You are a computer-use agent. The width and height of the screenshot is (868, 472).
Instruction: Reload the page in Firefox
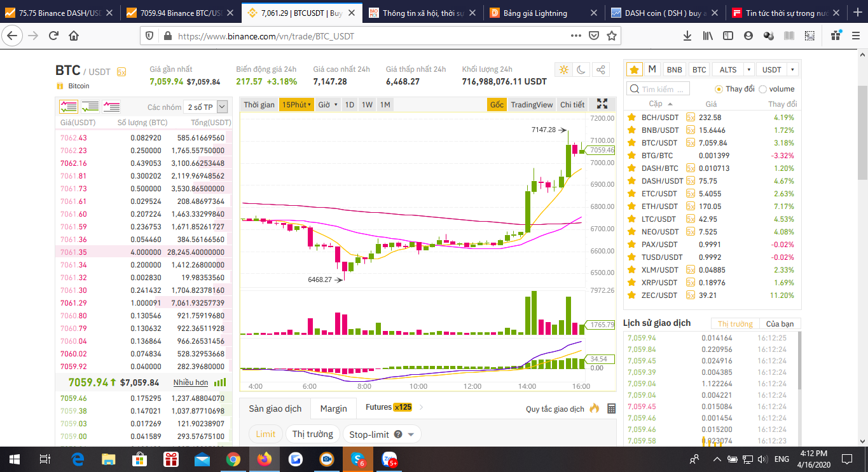[53, 36]
